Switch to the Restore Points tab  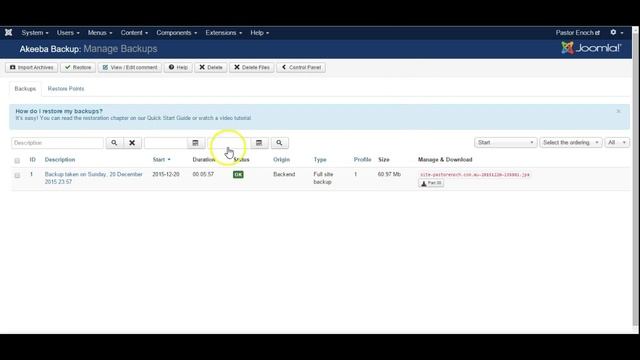click(x=66, y=89)
